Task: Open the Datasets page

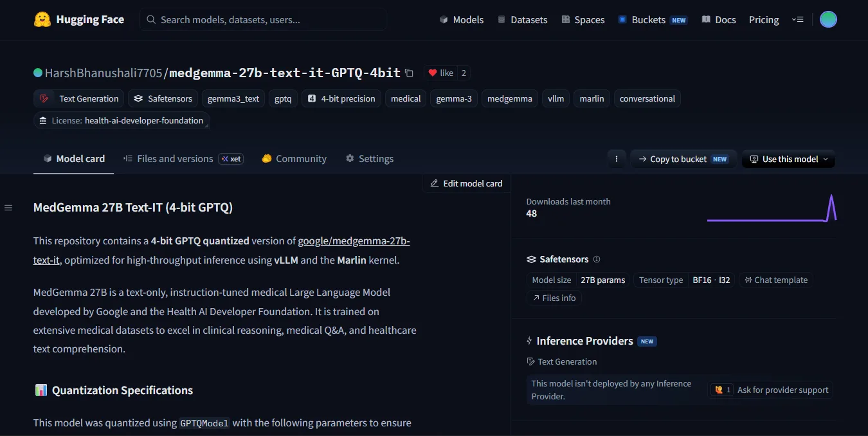Action: pos(522,20)
